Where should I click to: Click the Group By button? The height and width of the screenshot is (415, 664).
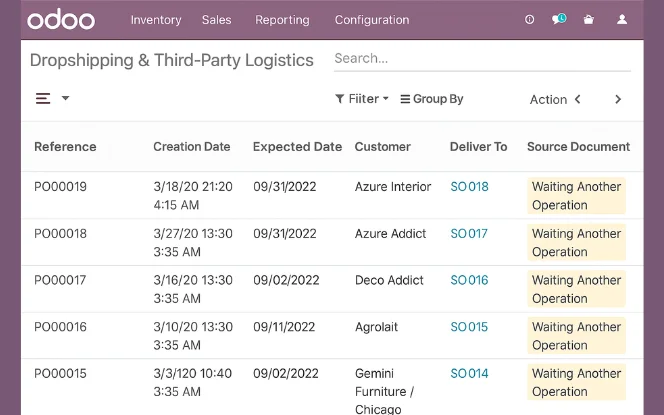pyautogui.click(x=432, y=99)
